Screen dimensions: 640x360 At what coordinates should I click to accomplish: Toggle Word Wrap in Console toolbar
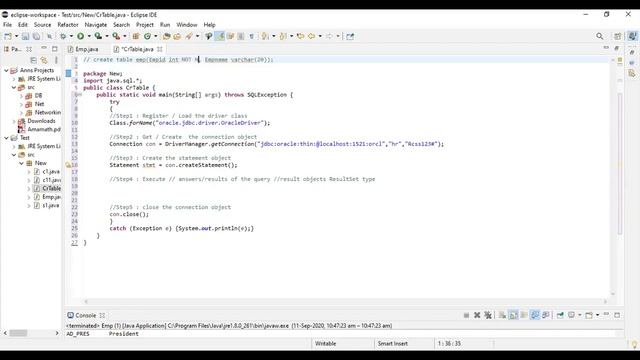(524, 315)
